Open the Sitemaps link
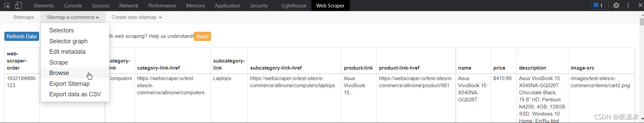This screenshot has height=123, width=644. tap(24, 17)
